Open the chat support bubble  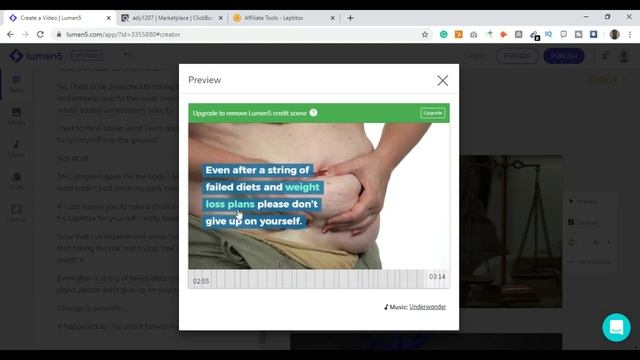point(616,327)
